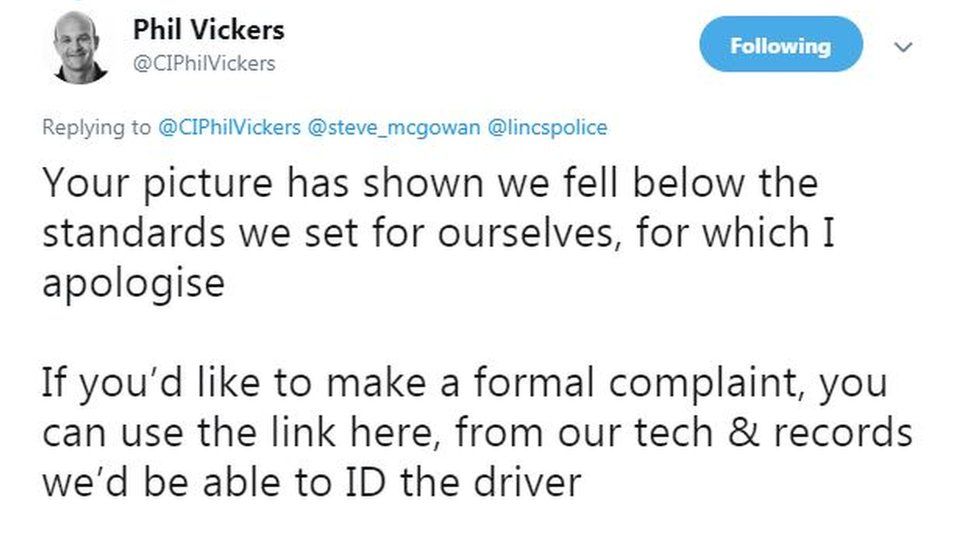
Task: Open the tweet options chevron menu
Action: pyautogui.click(x=902, y=47)
